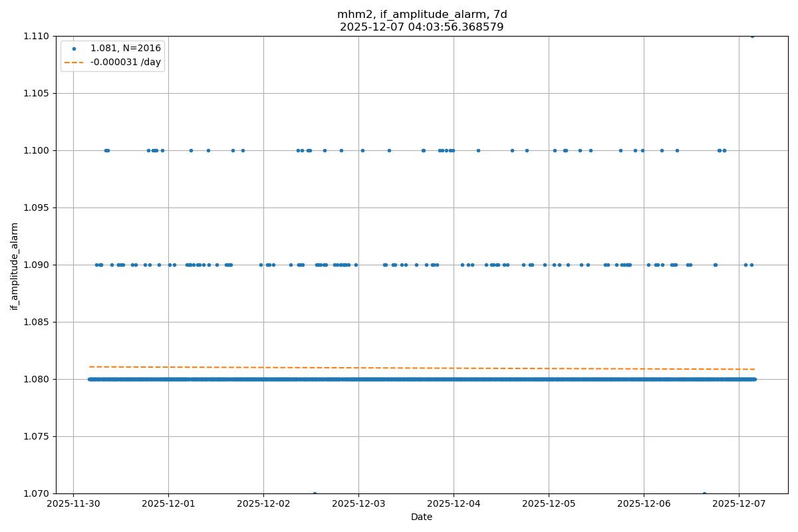
Task: Click the y-axis tick label 1.110
Action: [37, 36]
